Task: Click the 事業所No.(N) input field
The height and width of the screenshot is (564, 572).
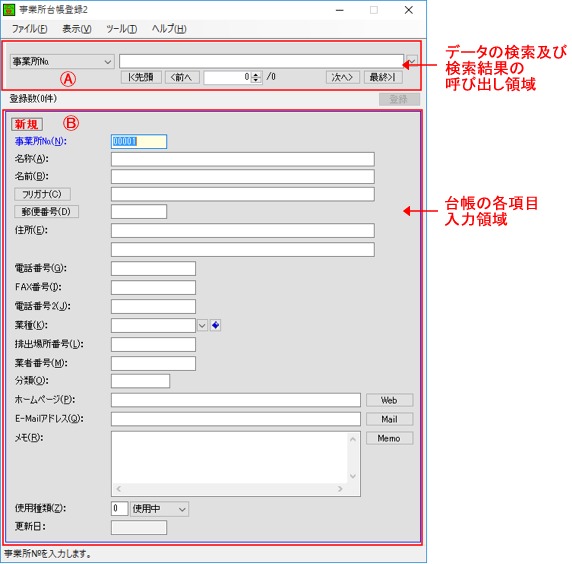Action: click(x=139, y=142)
